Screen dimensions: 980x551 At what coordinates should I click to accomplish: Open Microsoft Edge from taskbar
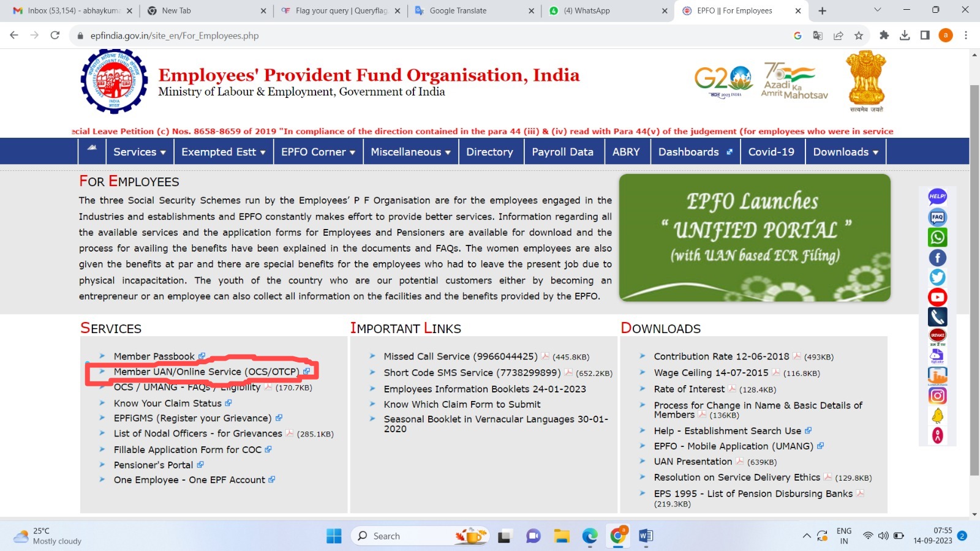pos(590,536)
